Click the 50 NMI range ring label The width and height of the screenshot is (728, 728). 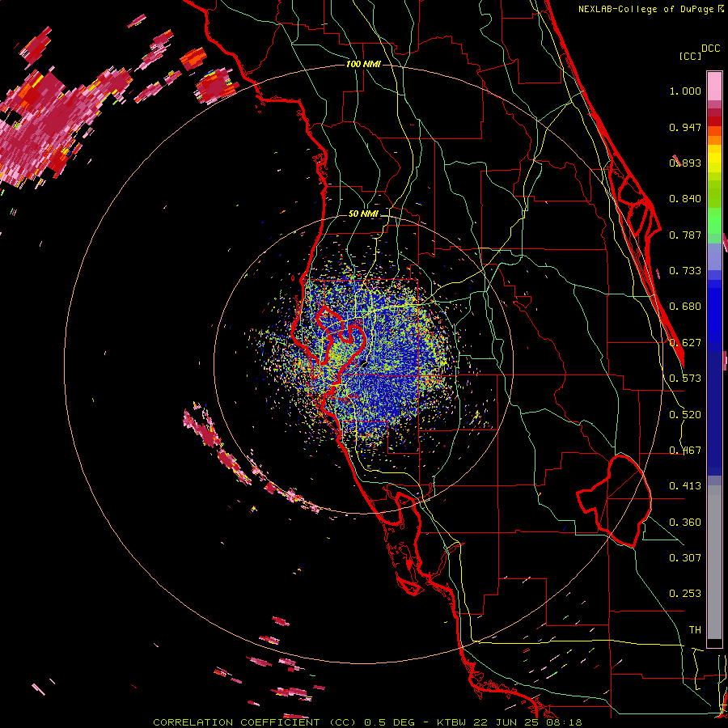pyautogui.click(x=363, y=214)
